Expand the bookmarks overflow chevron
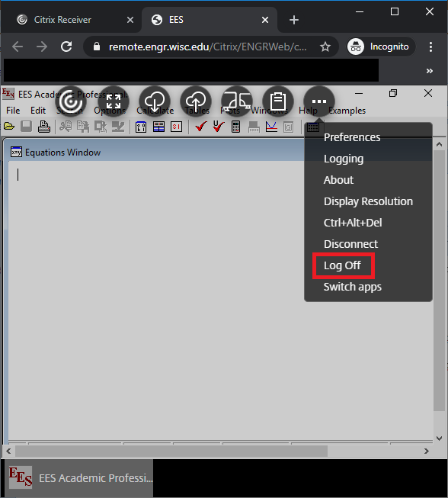Image resolution: width=448 pixels, height=498 pixels. [430, 71]
